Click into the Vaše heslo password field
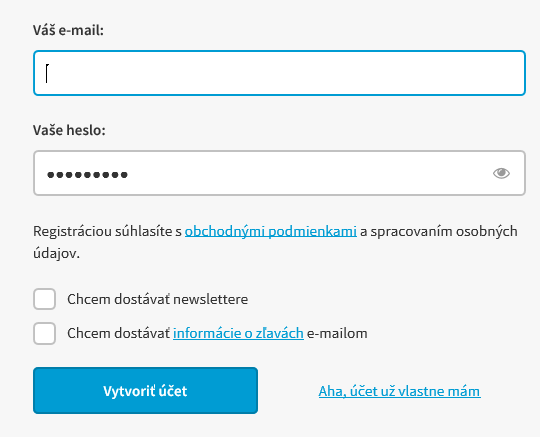Viewport: 540px width, 444px height. click(x=279, y=173)
